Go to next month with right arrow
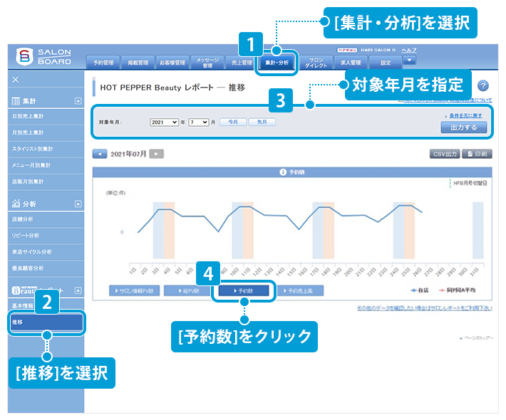This screenshot has height=420, width=506. pos(157,153)
